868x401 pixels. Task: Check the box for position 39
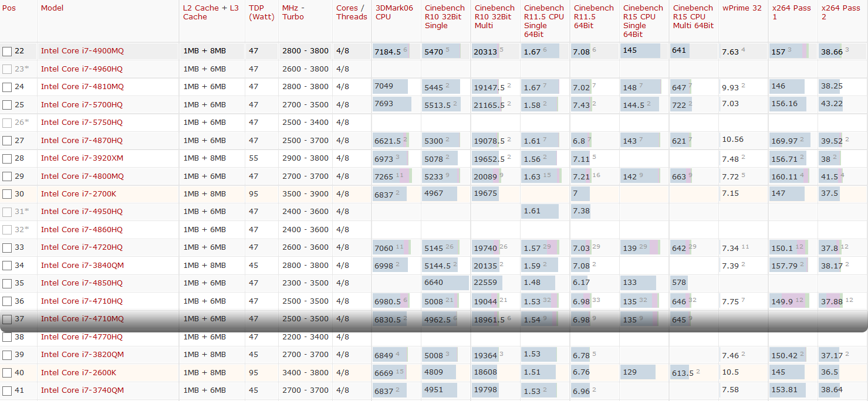point(7,355)
